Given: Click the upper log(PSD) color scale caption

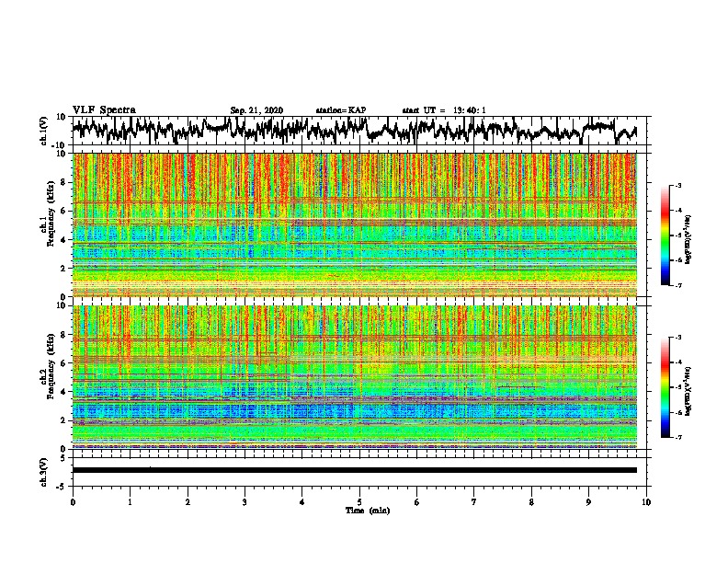Looking at the screenshot, I should point(688,239).
